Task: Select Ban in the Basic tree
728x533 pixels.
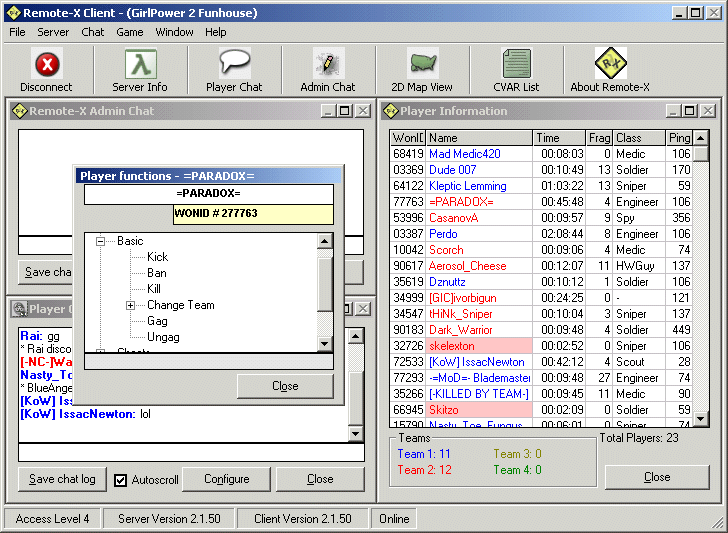Action: pyautogui.click(x=156, y=273)
